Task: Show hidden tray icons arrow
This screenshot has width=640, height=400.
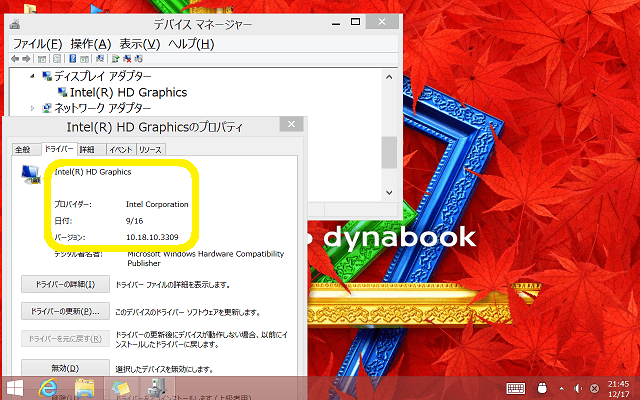Action: (x=562, y=389)
